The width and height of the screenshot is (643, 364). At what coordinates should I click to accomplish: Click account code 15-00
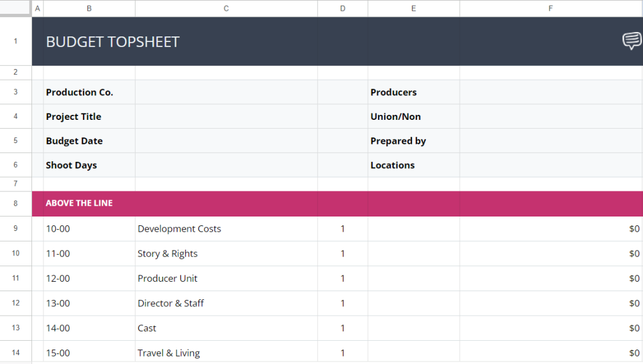point(89,353)
